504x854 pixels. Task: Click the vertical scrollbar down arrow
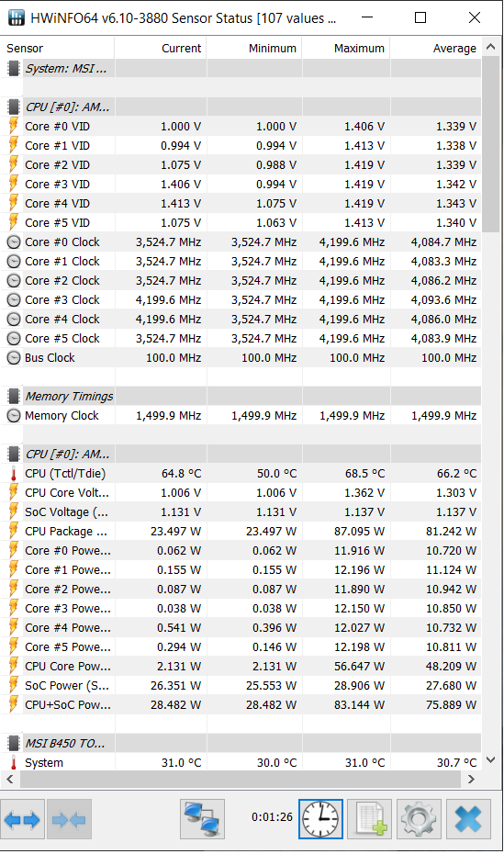pos(490,759)
